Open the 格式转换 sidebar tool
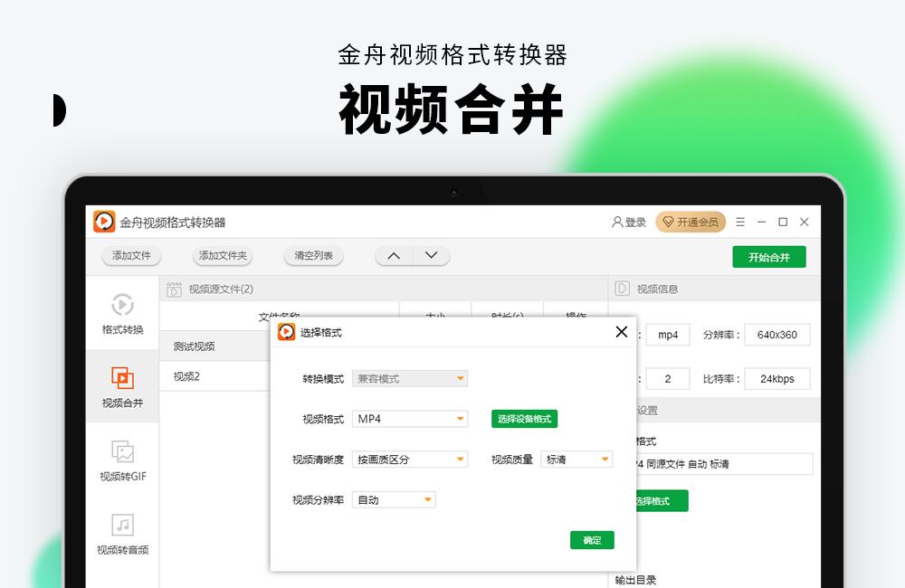905x588 pixels. click(122, 313)
